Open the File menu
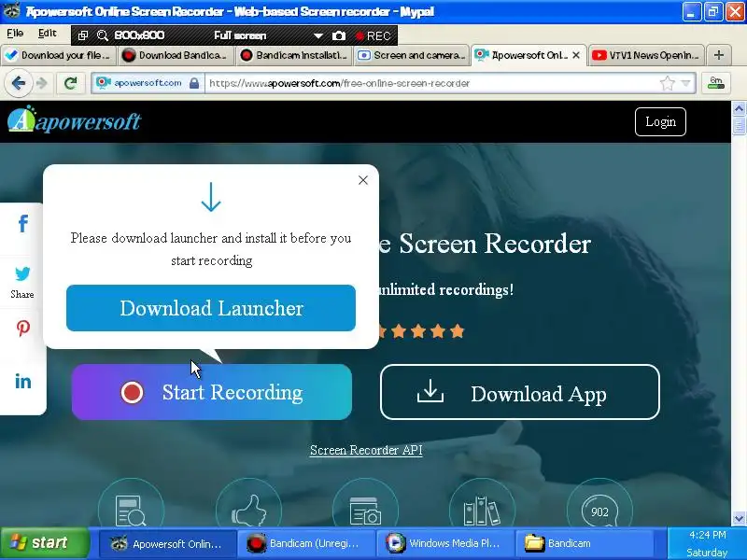The height and width of the screenshot is (560, 747). click(15, 34)
